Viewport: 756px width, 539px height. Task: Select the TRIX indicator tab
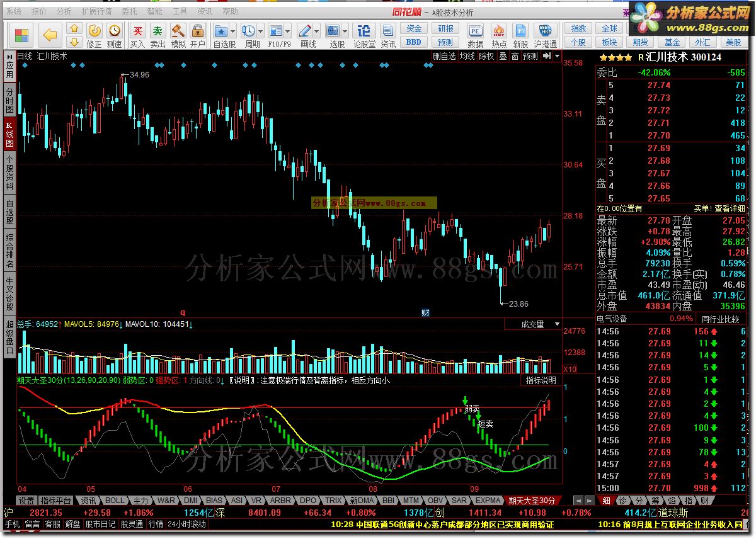pyautogui.click(x=333, y=501)
